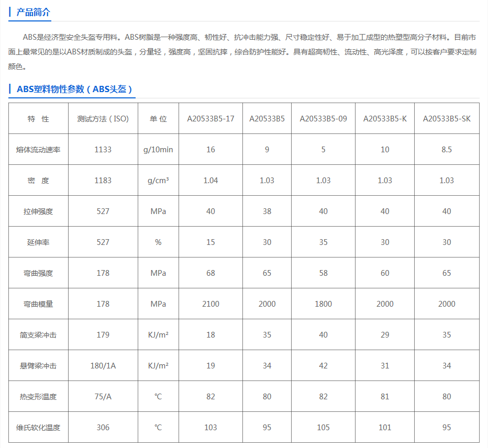Select the 特 性 column header
This screenshot has width=488, height=448.
[38, 119]
